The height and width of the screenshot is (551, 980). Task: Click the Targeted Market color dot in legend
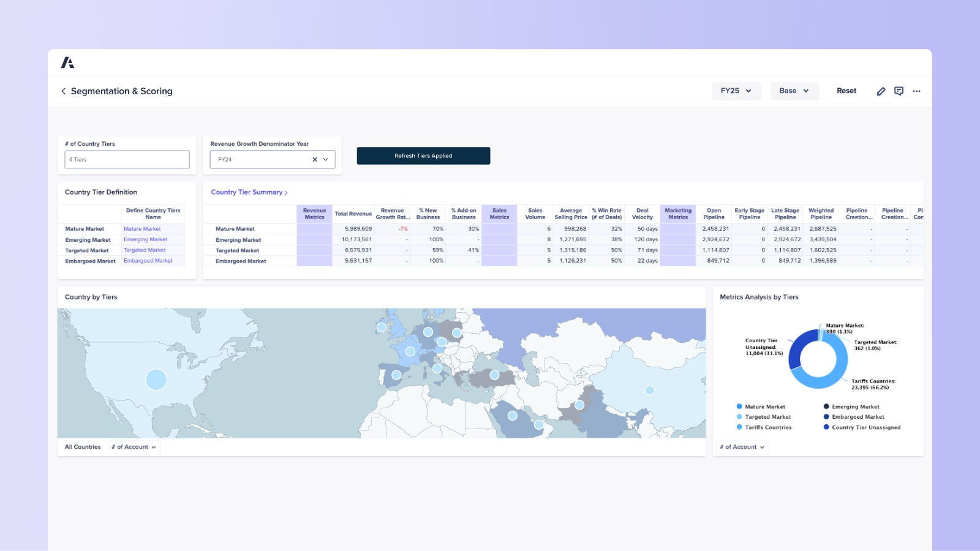coord(738,417)
